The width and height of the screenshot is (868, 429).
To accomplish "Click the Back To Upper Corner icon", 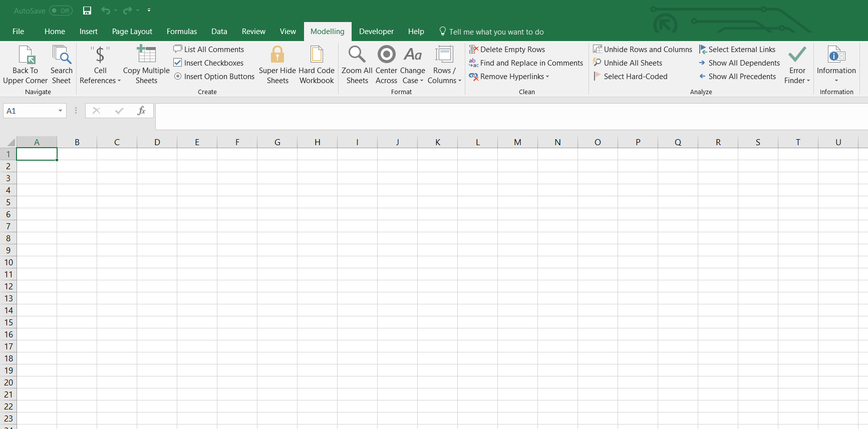I will pos(26,55).
